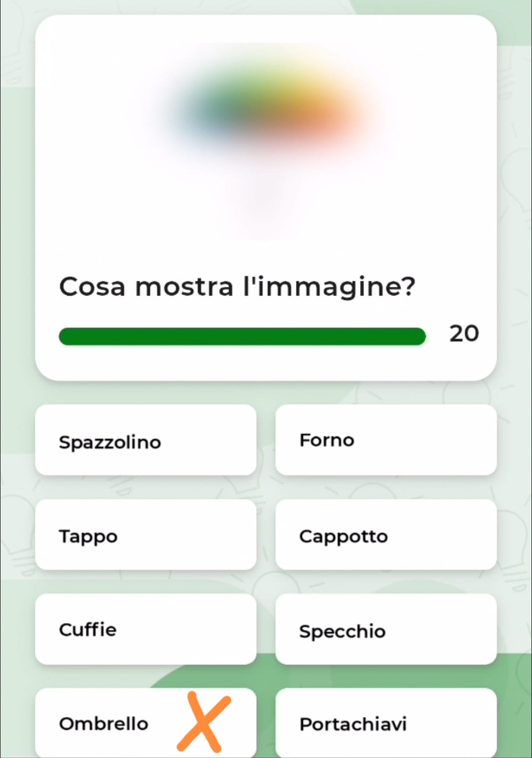Click the word "Cosa" in the question
Viewport: 532px width, 758px height.
point(92,286)
